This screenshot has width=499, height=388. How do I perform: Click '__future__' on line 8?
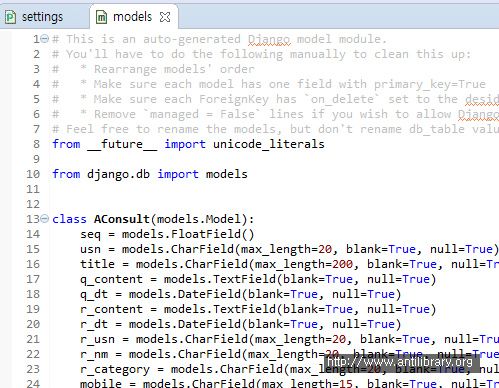click(122, 144)
